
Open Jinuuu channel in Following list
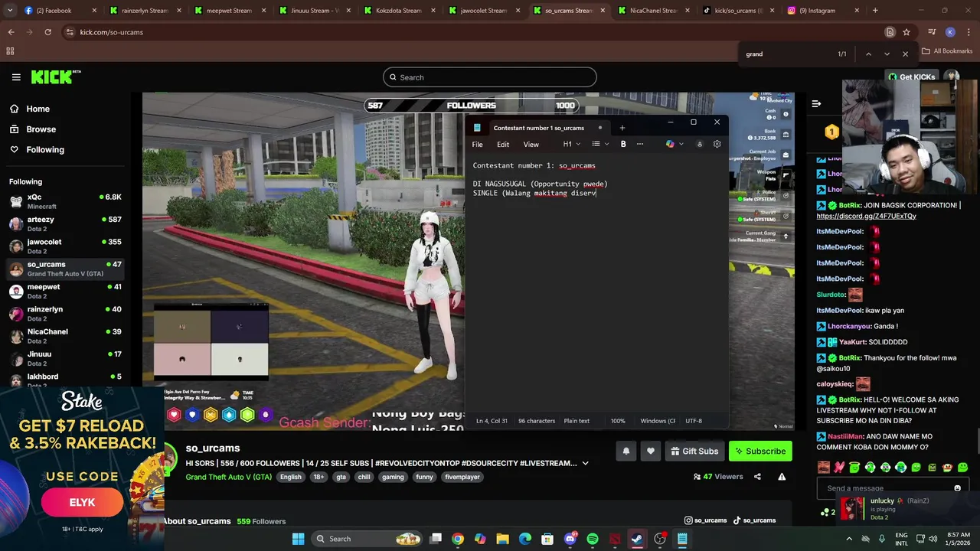pyautogui.click(x=66, y=358)
